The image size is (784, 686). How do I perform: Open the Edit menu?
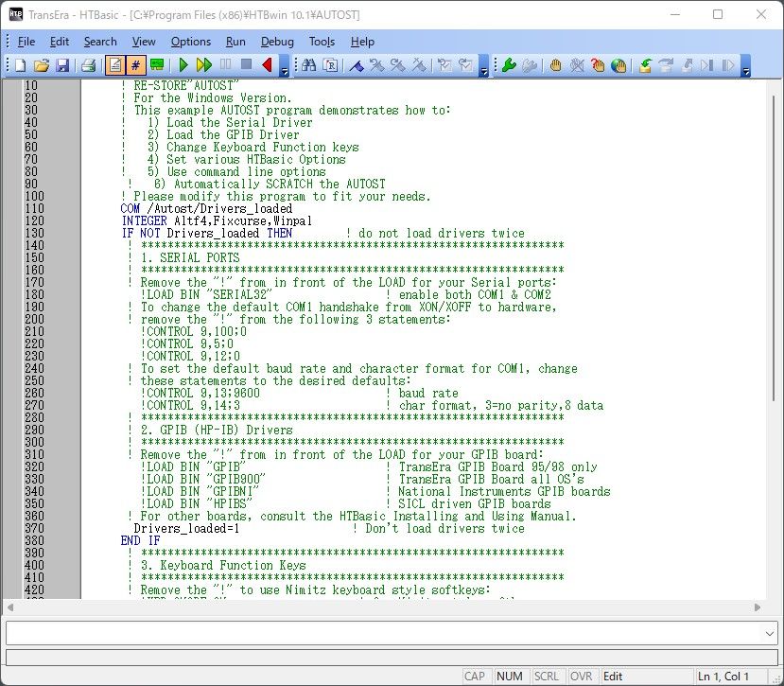tap(60, 42)
